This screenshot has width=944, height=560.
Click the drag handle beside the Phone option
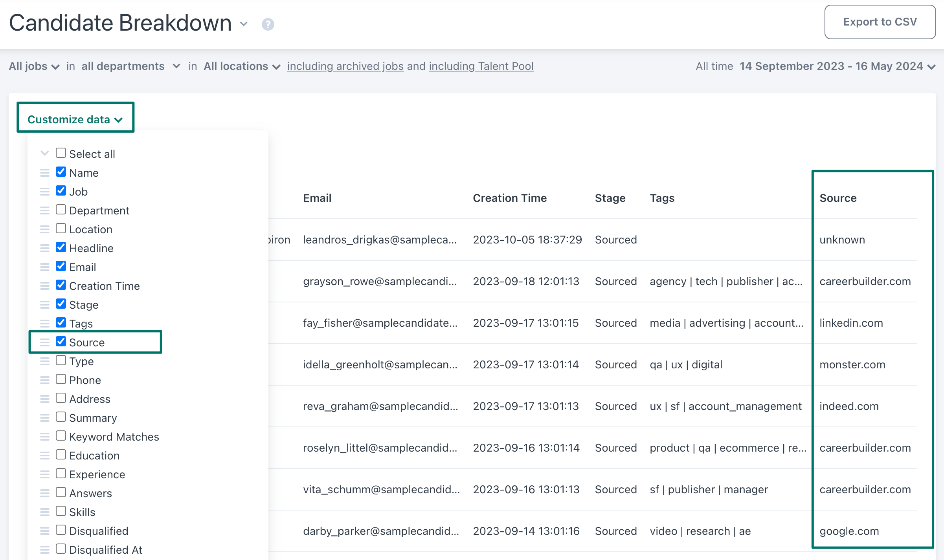pyautogui.click(x=45, y=380)
